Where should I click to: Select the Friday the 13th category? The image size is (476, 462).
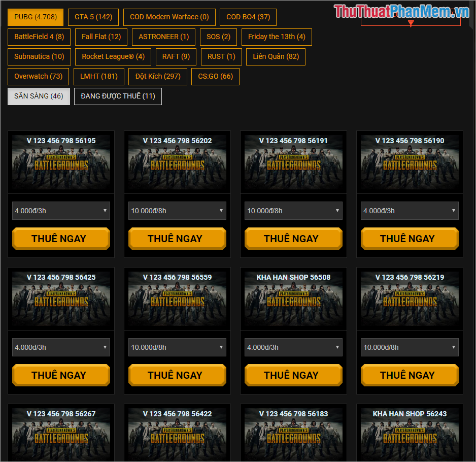(x=277, y=37)
